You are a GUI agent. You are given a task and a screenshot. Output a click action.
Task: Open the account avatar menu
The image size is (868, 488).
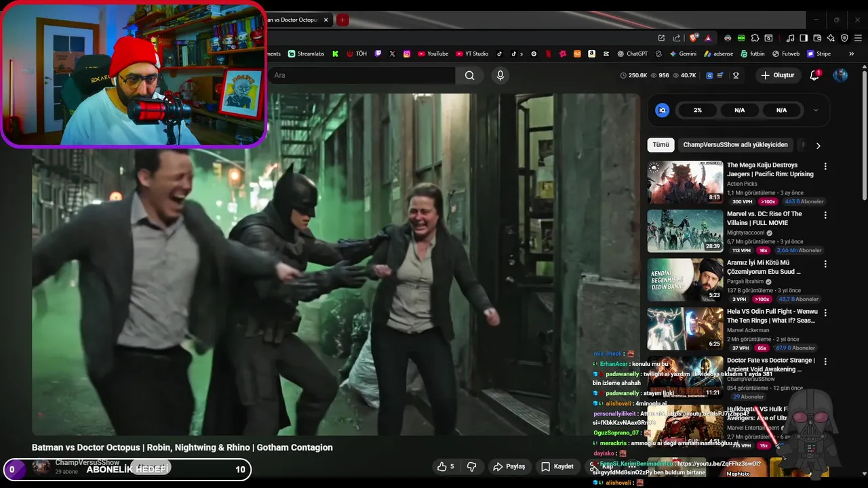point(840,75)
